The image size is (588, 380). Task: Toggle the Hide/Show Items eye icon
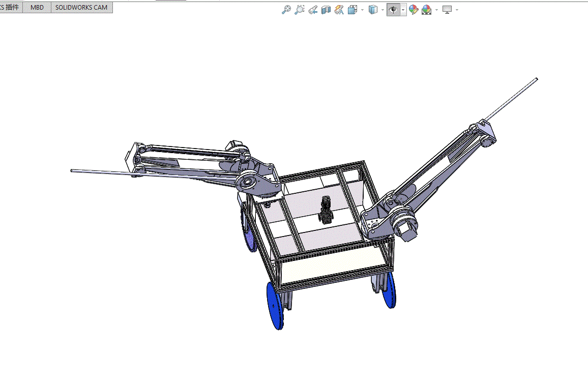[x=393, y=10]
